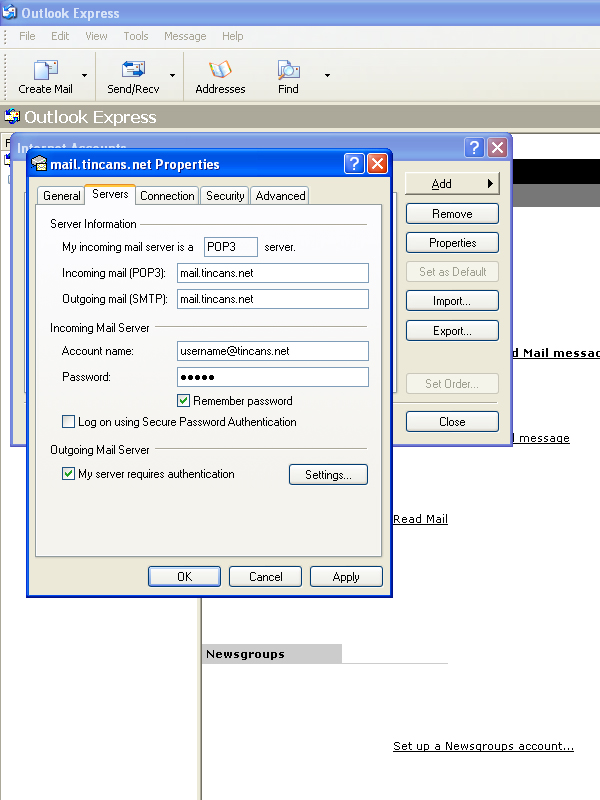Viewport: 600px width, 800px height.
Task: Click the Internet Accounts help question mark
Action: pos(474,147)
